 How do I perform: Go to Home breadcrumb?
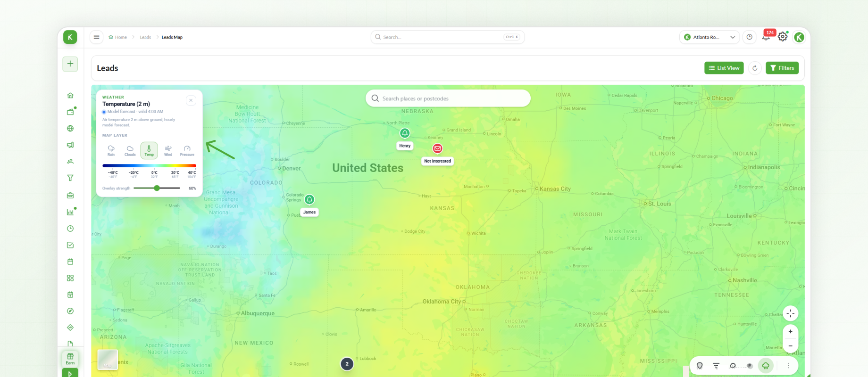coord(118,37)
